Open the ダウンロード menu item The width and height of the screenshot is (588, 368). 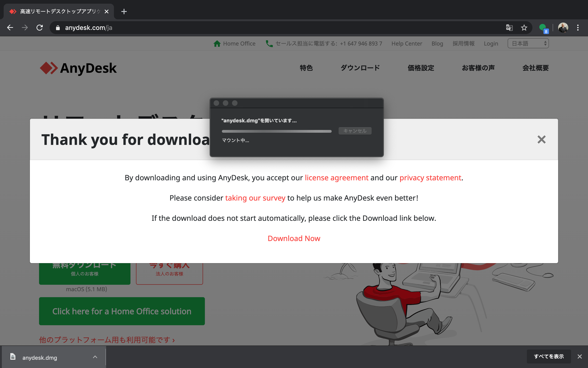tap(360, 68)
